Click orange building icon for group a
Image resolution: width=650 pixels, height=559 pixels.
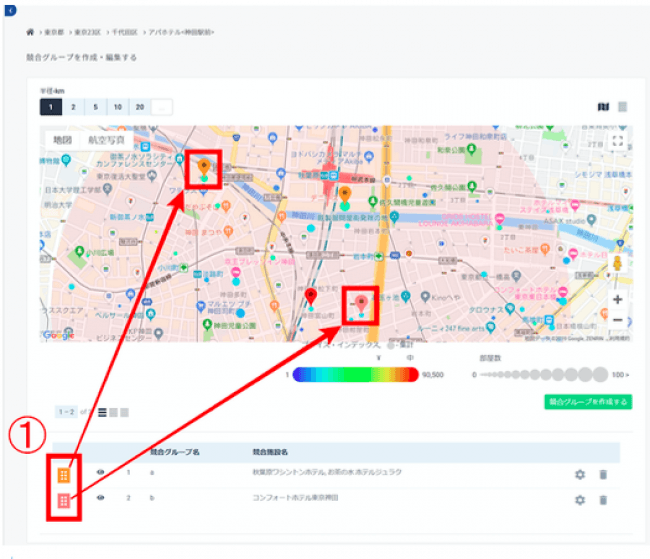[63, 475]
